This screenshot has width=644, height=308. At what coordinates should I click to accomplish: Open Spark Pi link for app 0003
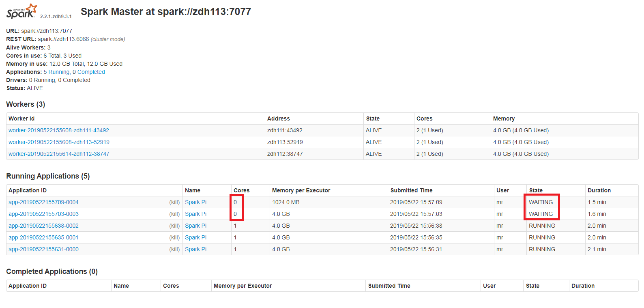click(195, 214)
